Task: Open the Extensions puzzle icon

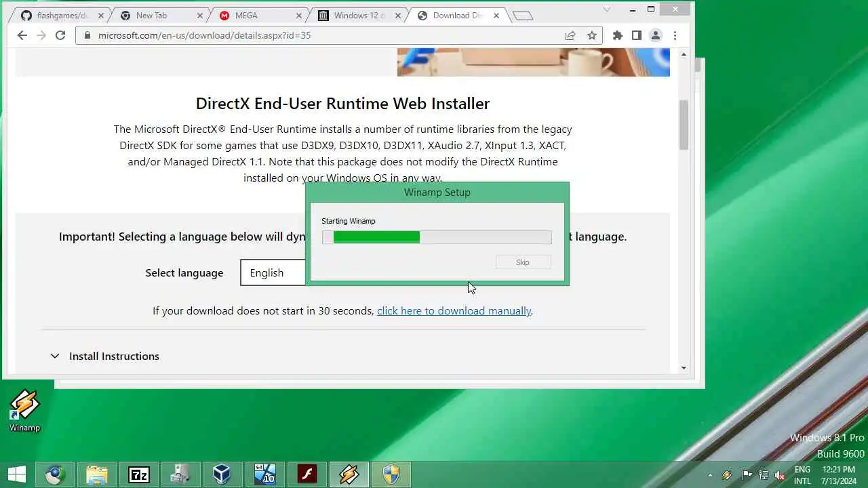Action: pyautogui.click(x=617, y=35)
